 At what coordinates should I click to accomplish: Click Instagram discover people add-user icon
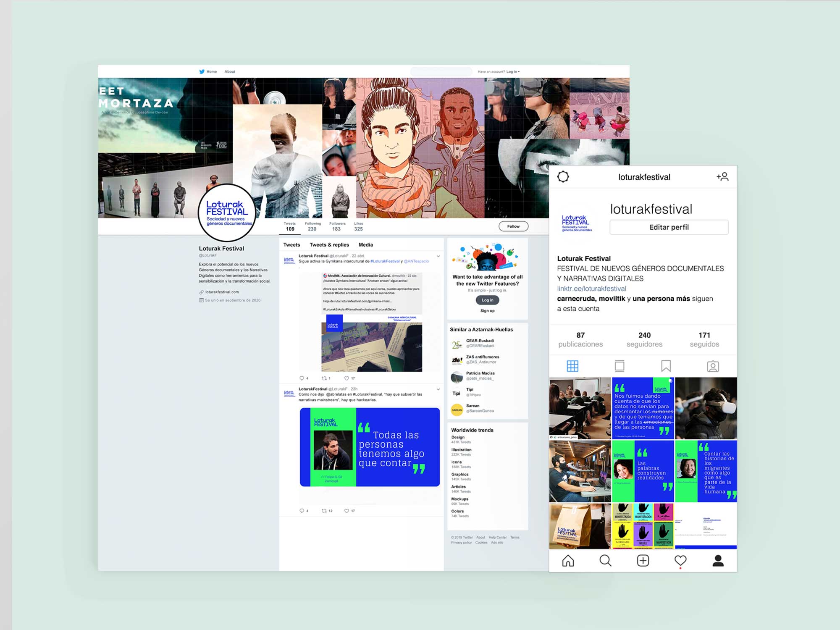click(722, 177)
